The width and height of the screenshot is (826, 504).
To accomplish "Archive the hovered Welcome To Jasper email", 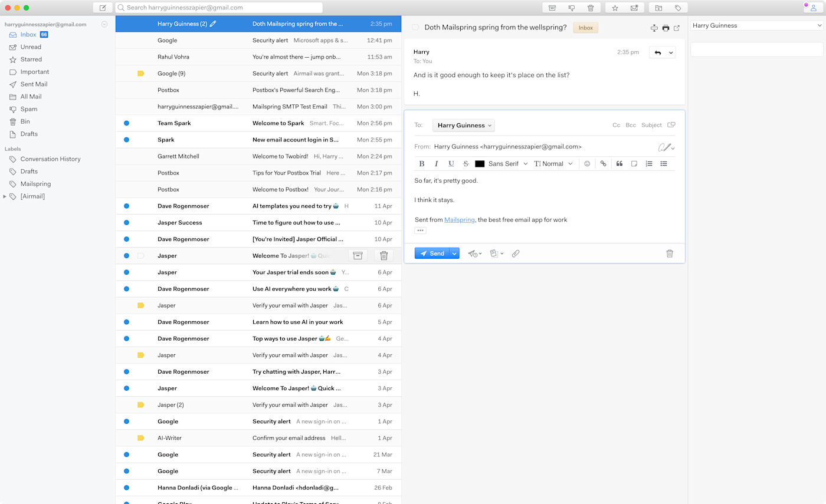I will coord(358,256).
